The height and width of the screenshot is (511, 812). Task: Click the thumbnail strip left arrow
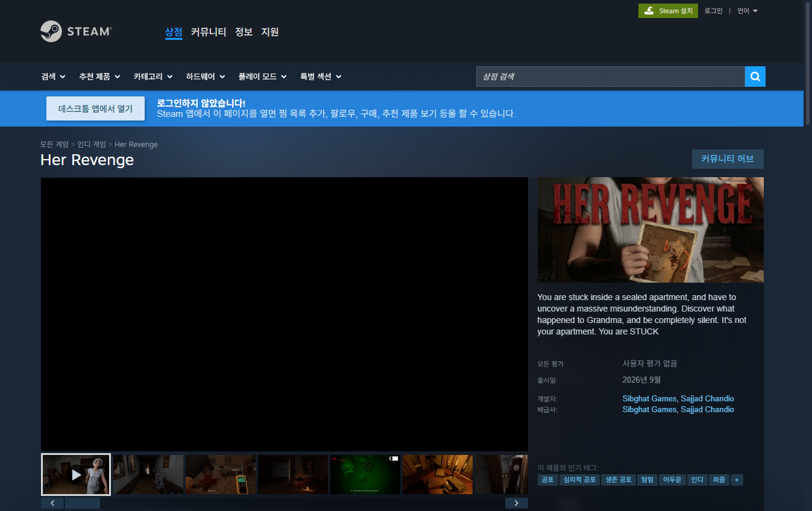coord(52,503)
